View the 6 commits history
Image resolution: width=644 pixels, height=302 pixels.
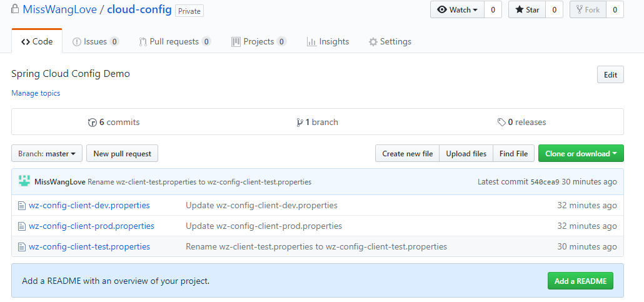(x=114, y=122)
